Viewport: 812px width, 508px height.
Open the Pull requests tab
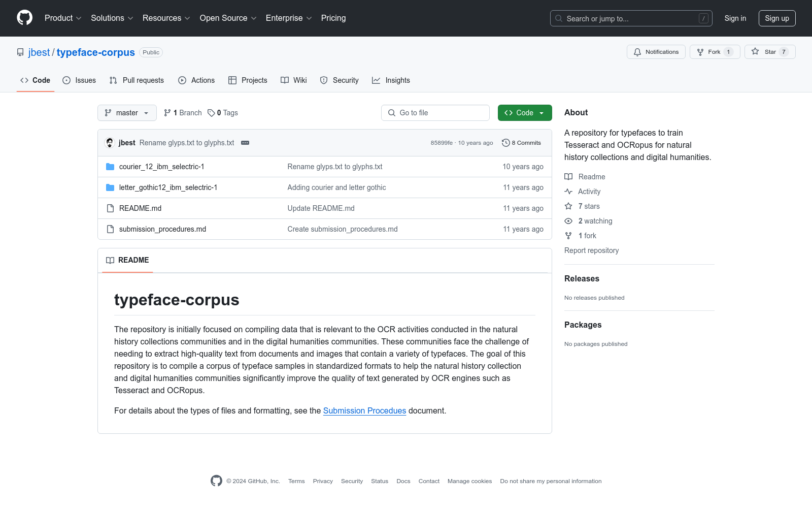[x=137, y=80]
